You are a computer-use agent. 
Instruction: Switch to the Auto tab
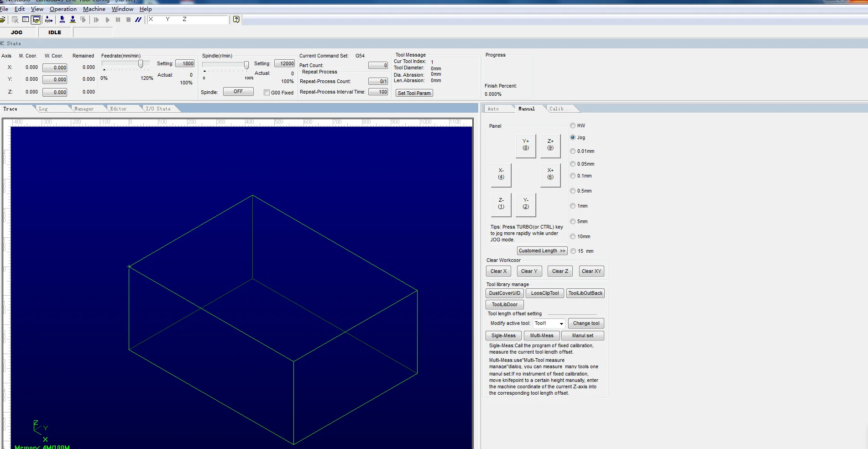tap(493, 109)
